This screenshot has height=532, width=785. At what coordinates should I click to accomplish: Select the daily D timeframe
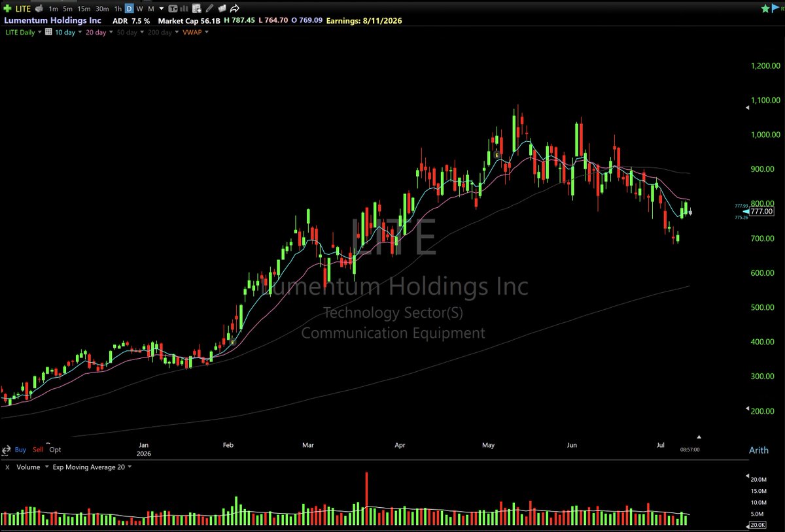(129, 8)
